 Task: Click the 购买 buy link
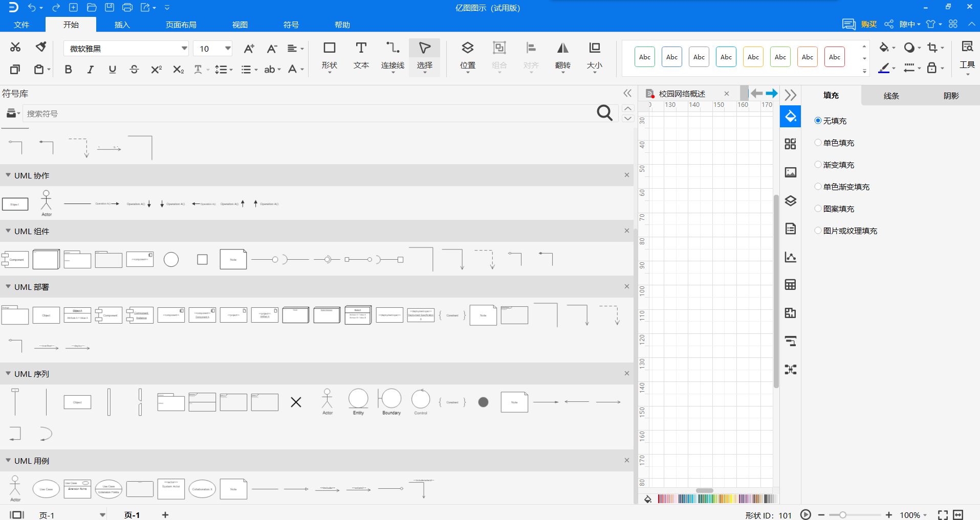[868, 24]
